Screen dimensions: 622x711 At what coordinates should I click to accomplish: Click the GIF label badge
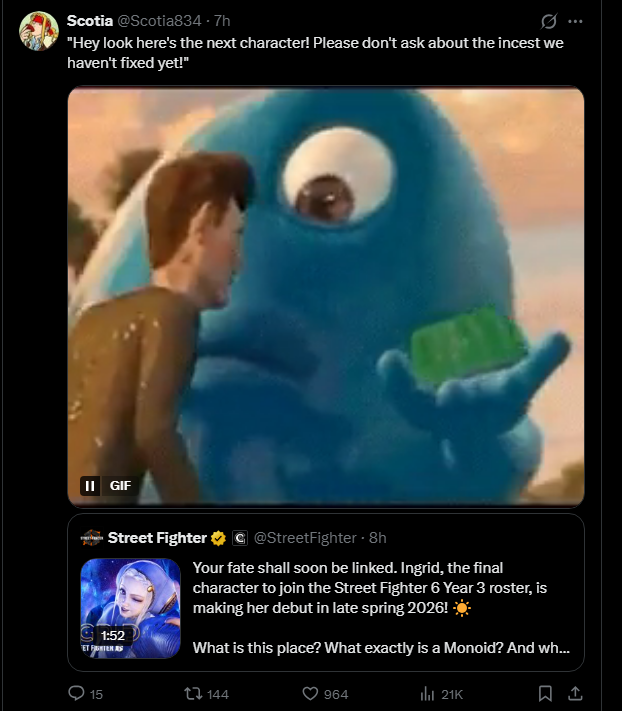pos(120,486)
